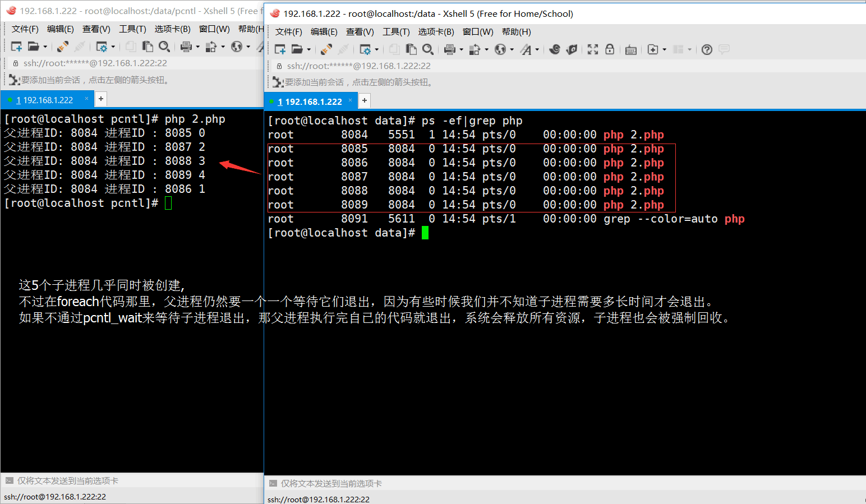Click Reconnect icon in right window toolbar
866x504 pixels.
pyautogui.click(x=326, y=50)
